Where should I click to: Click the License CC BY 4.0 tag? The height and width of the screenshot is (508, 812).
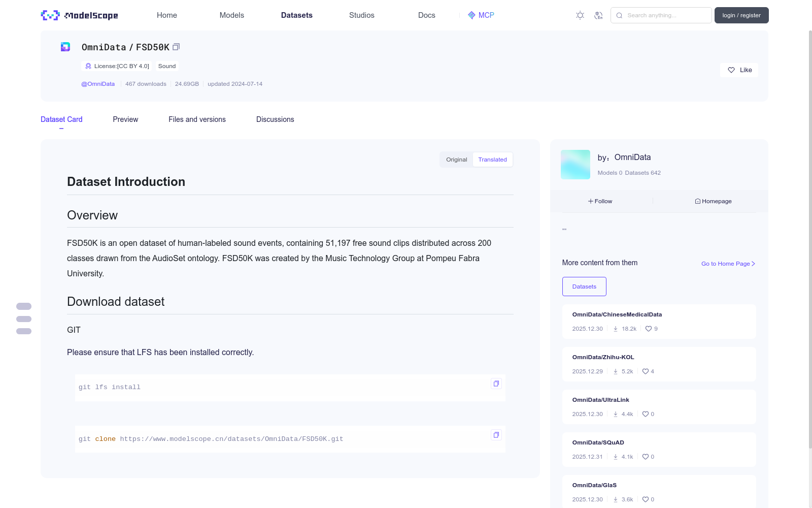coord(117,66)
